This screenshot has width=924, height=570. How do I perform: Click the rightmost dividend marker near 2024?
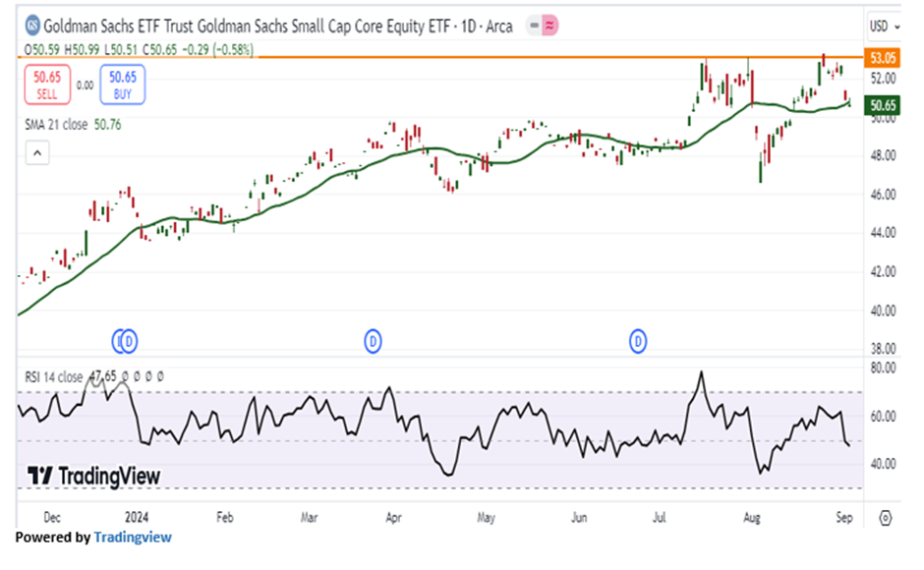[x=129, y=341]
